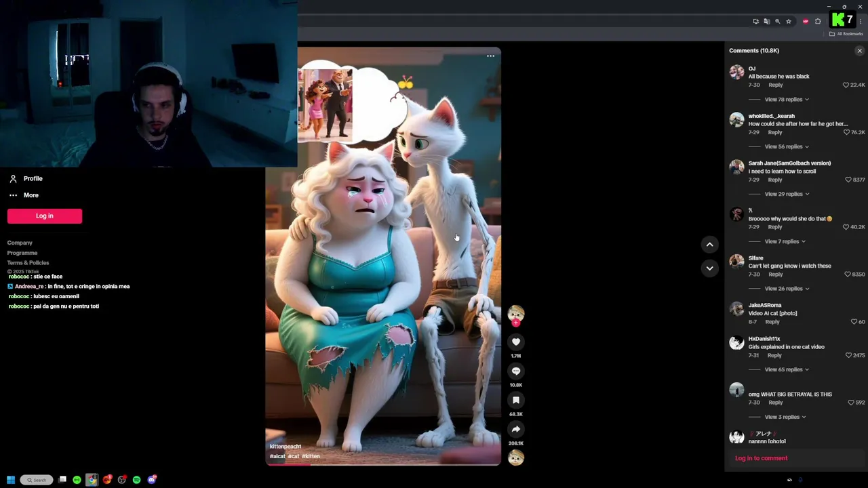This screenshot has width=868, height=488.
Task: Like OJ's comment heart
Action: coord(846,85)
